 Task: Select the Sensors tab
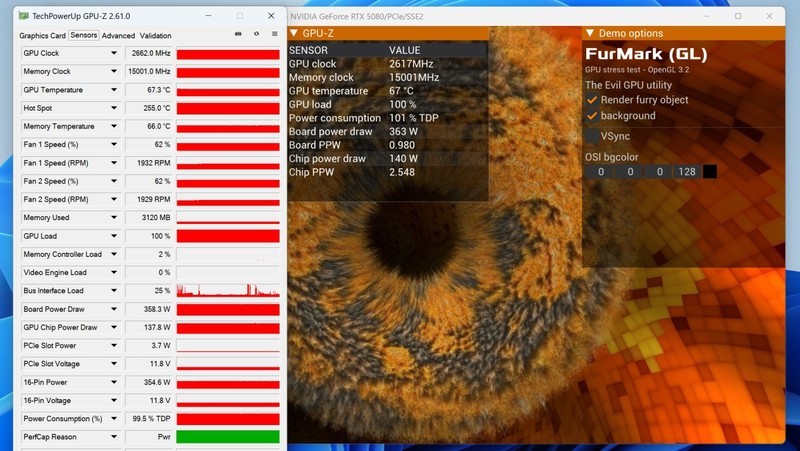pyautogui.click(x=84, y=35)
